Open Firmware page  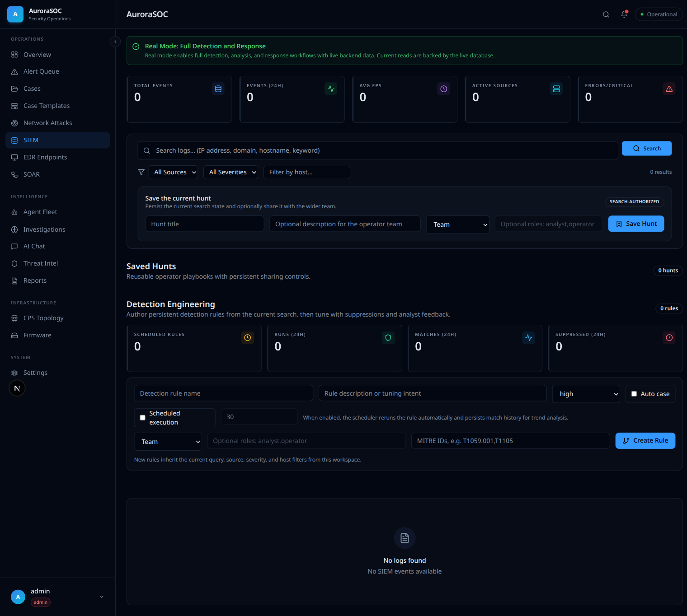point(57,335)
